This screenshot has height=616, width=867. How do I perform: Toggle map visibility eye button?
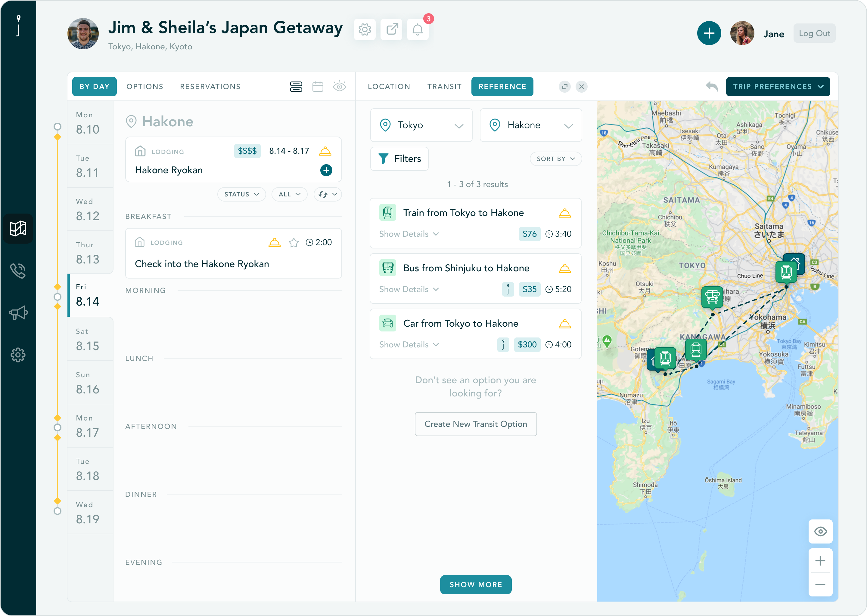pyautogui.click(x=820, y=531)
